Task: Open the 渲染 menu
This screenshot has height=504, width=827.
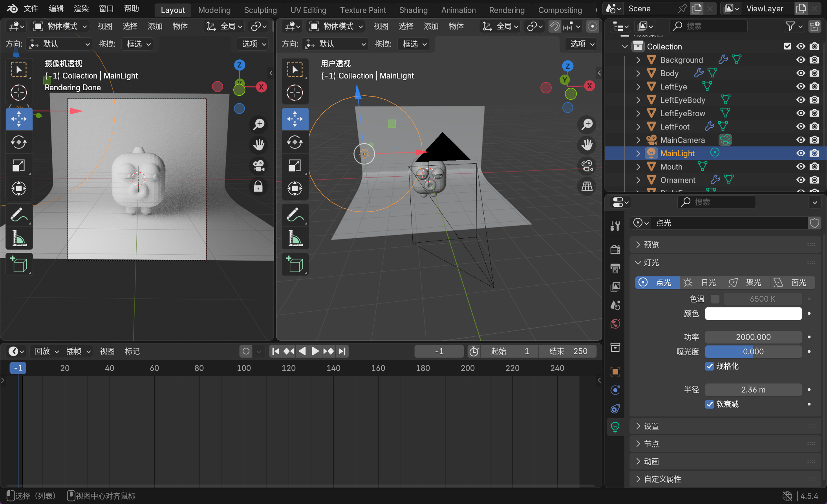Action: pyautogui.click(x=81, y=9)
